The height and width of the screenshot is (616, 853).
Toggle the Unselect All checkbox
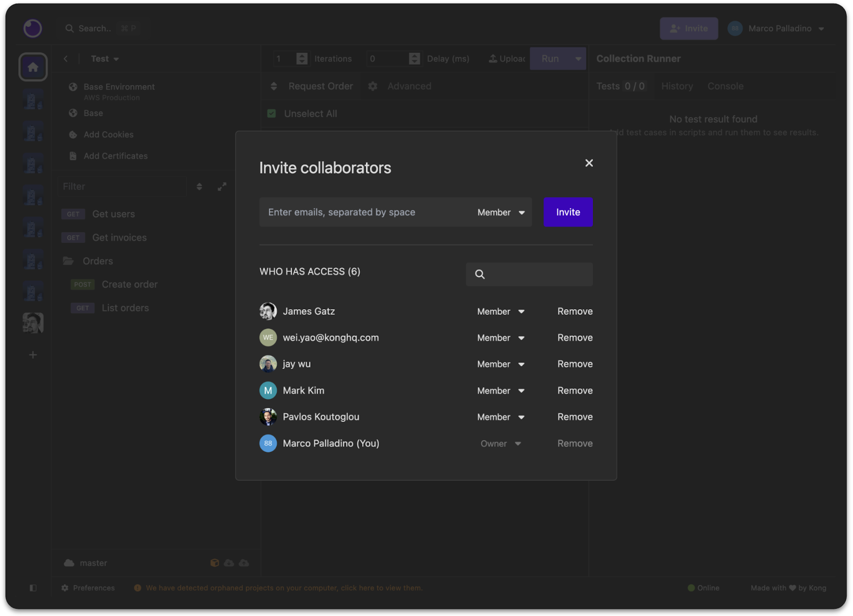tap(271, 114)
